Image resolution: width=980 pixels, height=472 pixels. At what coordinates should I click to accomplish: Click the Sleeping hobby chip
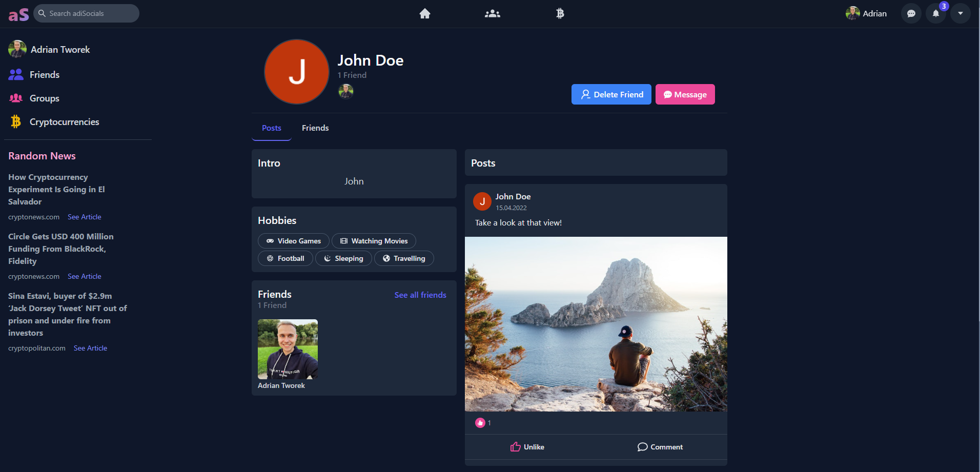tap(343, 258)
